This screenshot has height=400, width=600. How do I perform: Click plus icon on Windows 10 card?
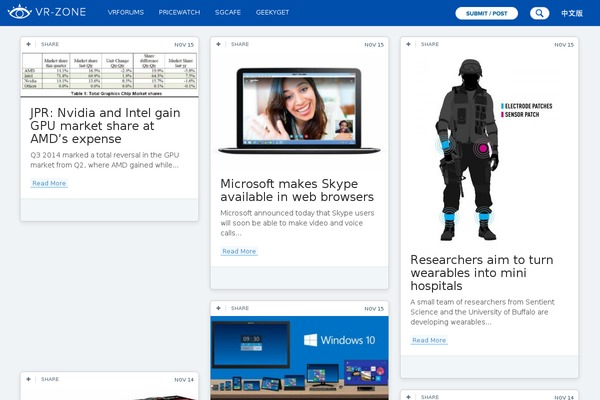(x=218, y=308)
